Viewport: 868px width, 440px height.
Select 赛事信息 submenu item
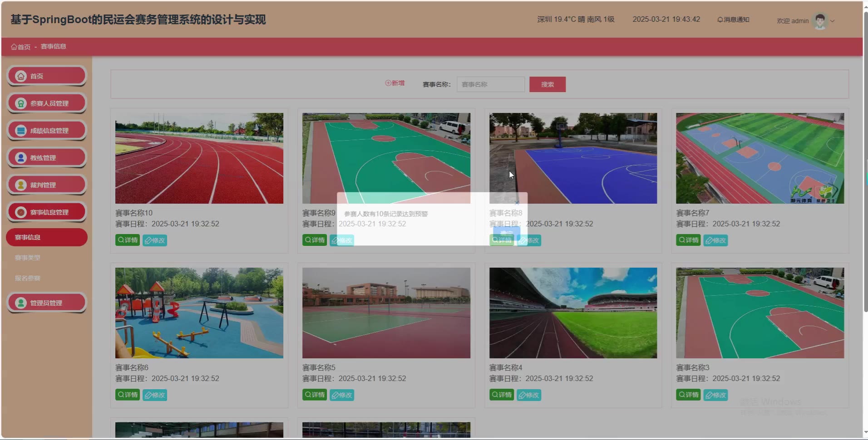tap(47, 237)
